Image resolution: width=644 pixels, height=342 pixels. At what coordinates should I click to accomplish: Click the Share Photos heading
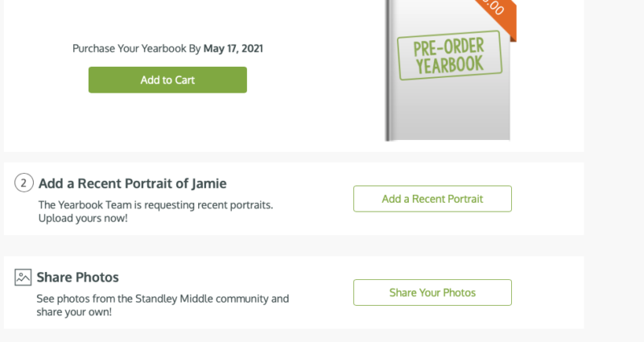coord(77,278)
